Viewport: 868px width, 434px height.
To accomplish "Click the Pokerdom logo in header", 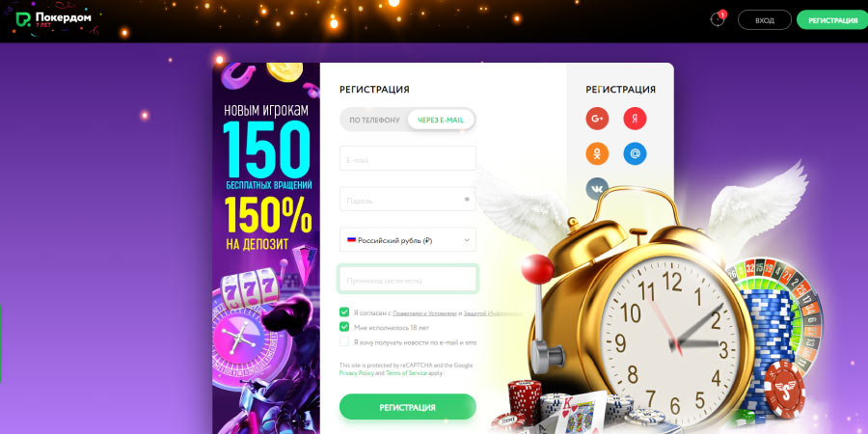I will tap(54, 19).
